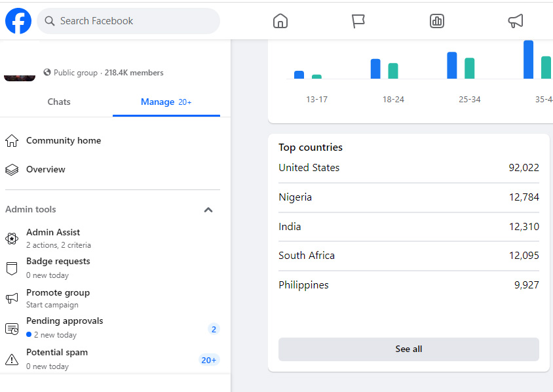
Task: Click the Facebook logo
Action: 18,21
